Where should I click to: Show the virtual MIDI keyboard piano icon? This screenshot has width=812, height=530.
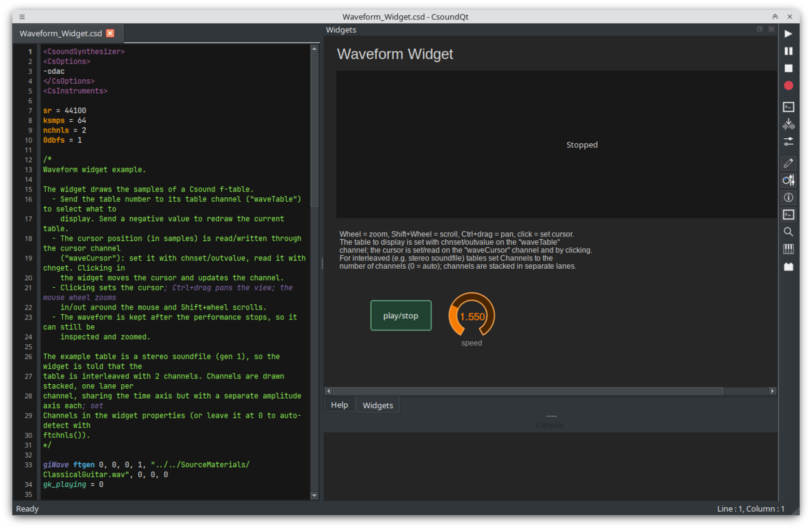pyautogui.click(x=789, y=249)
